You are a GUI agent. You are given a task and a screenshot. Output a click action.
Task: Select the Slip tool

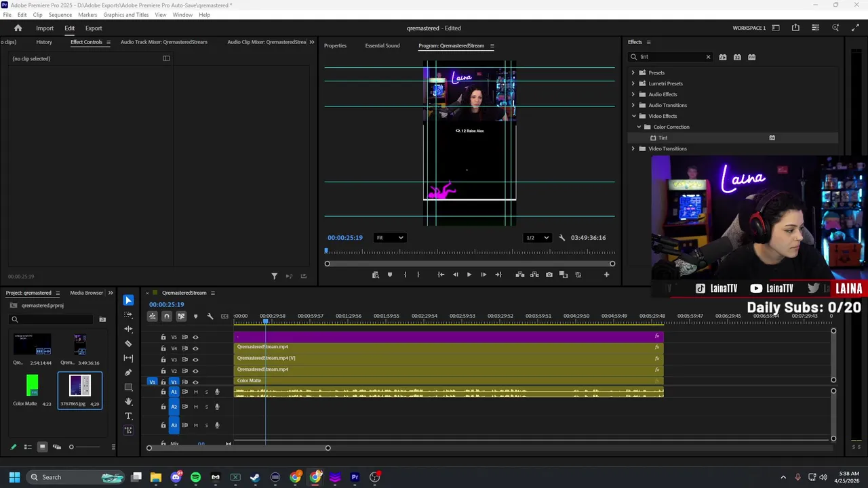[x=128, y=358]
